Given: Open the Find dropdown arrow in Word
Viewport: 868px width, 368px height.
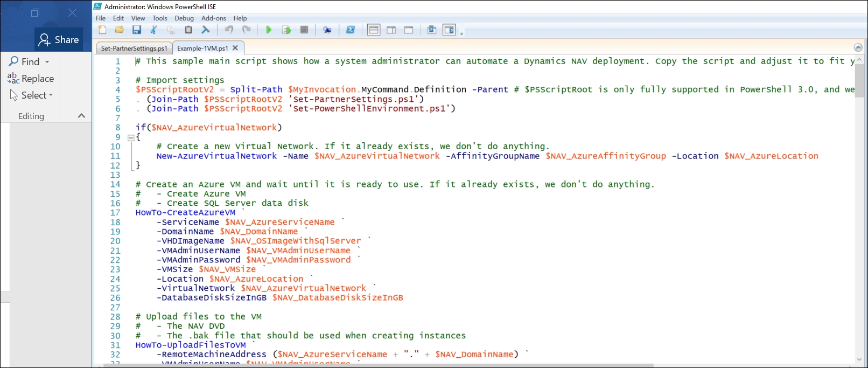Looking at the screenshot, I should pyautogui.click(x=47, y=62).
